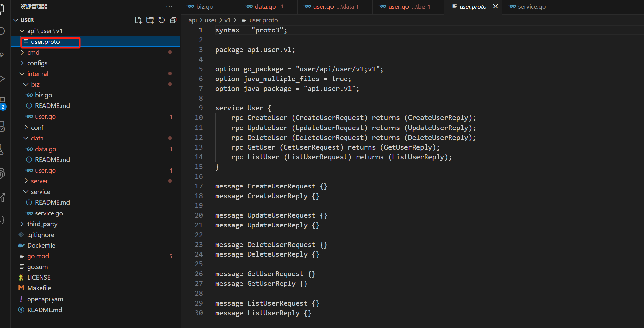644x328 pixels.
Task: Click the 'service User {' line
Action: (243, 108)
